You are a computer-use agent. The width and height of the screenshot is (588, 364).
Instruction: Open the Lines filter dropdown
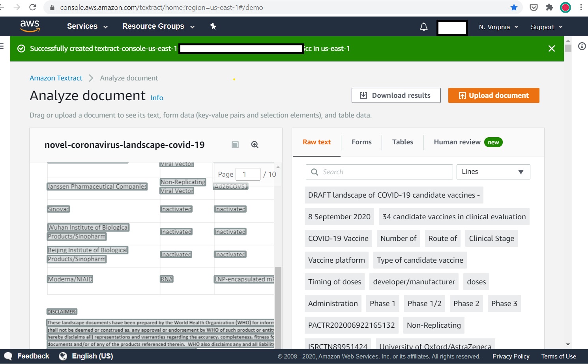coord(493,172)
